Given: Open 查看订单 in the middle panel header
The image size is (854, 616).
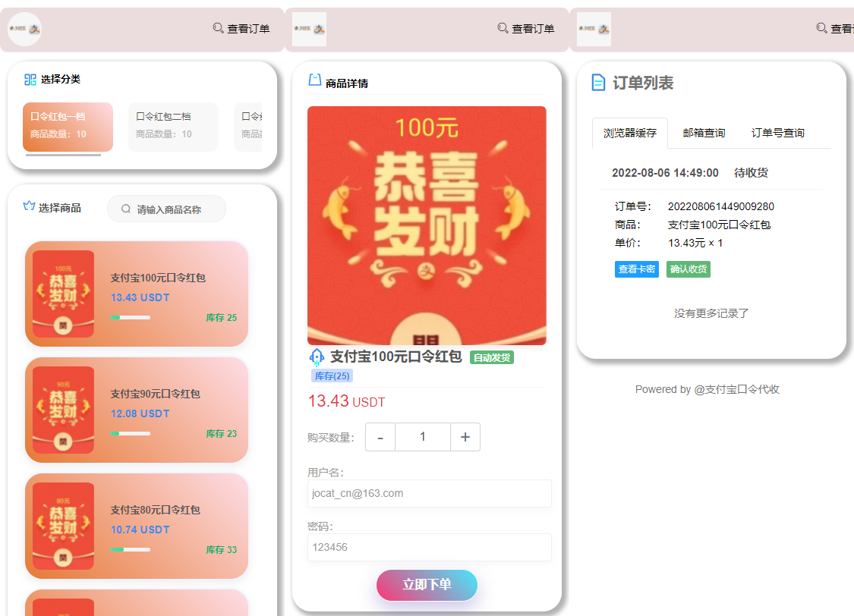Looking at the screenshot, I should (x=526, y=28).
